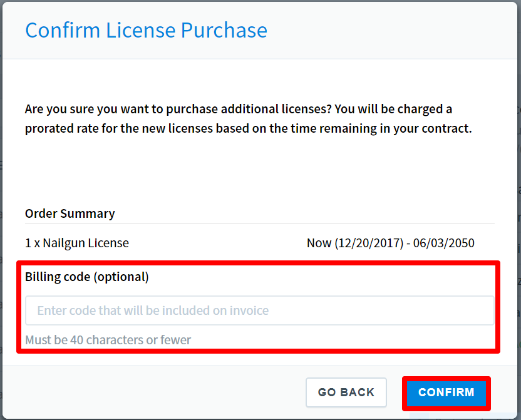Select the "Order Summary" heading

pos(70,213)
